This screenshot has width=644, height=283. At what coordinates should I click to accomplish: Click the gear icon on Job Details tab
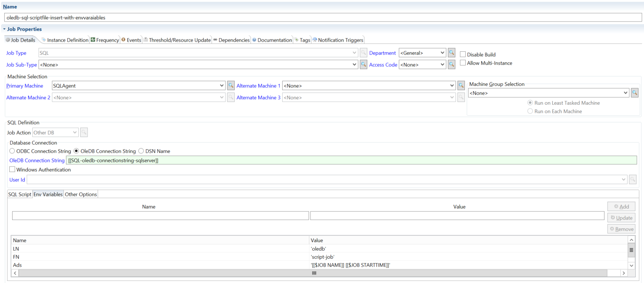pos(8,40)
